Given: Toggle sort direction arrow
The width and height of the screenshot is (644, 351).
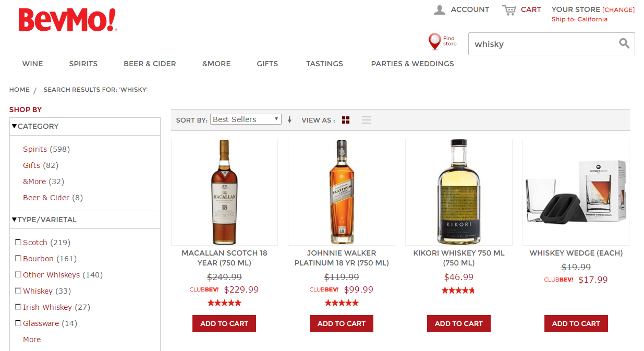Looking at the screenshot, I should 289,120.
